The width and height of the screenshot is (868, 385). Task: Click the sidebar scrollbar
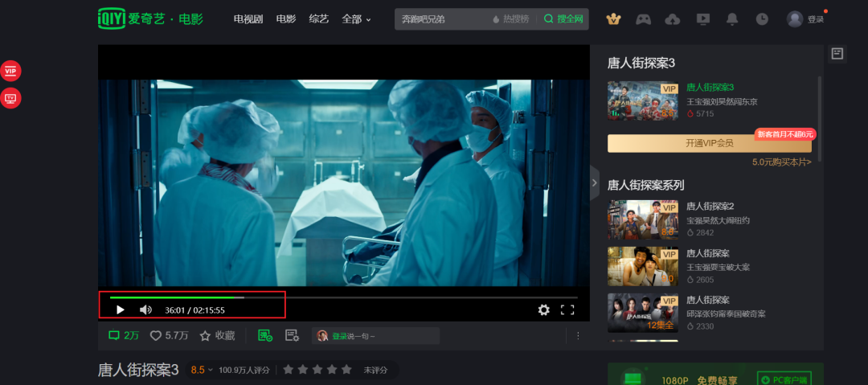point(819,119)
